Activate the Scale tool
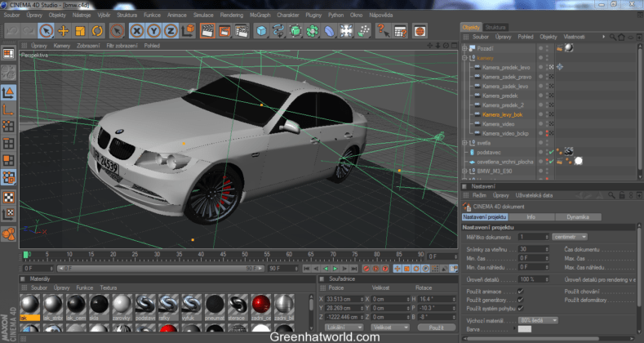Screen dimensions: 644x343 click(x=80, y=31)
